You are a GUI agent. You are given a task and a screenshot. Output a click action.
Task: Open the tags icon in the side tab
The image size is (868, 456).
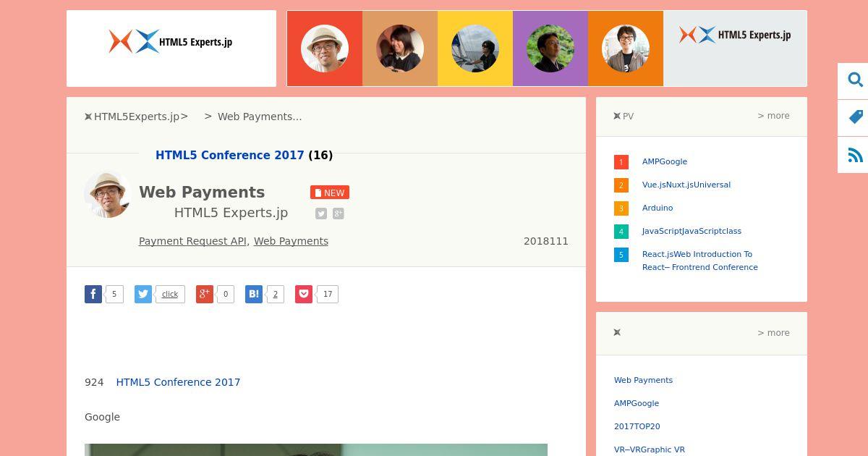(x=856, y=117)
